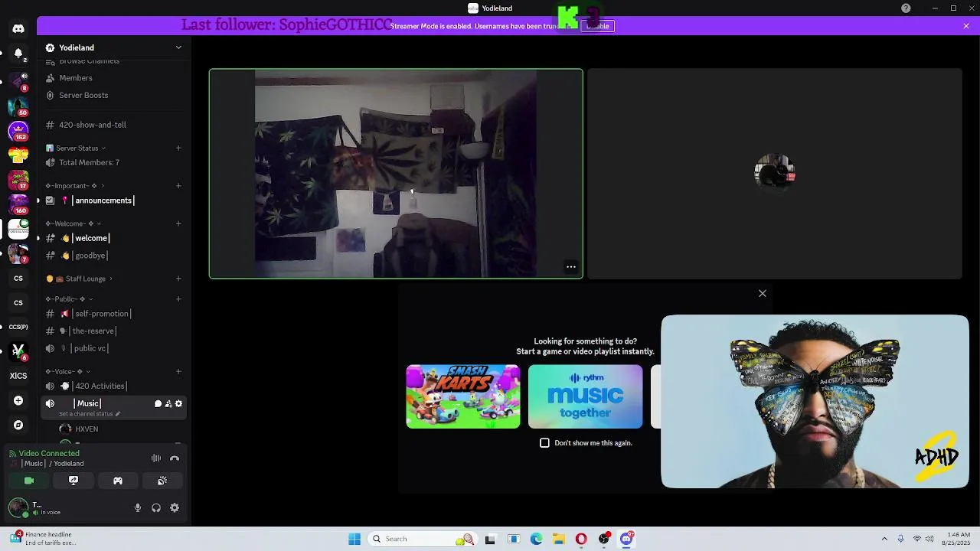
Task: Open the Members menu item
Action: [113, 78]
